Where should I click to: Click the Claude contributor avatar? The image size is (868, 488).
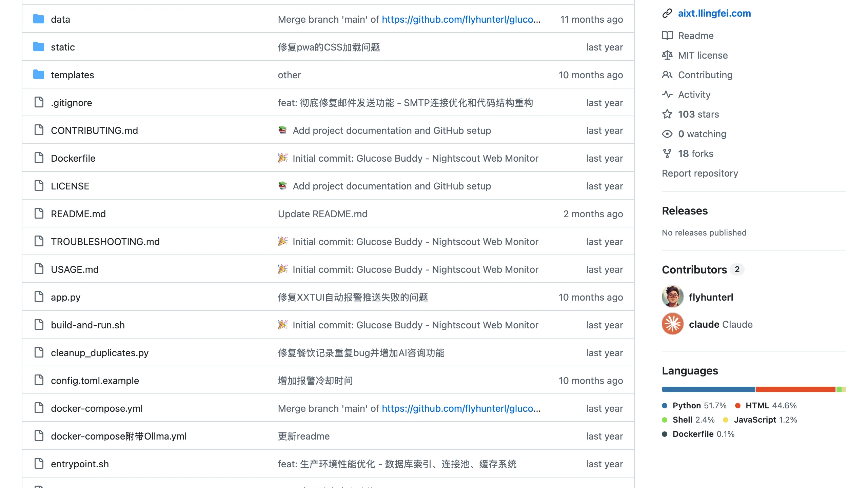point(673,324)
